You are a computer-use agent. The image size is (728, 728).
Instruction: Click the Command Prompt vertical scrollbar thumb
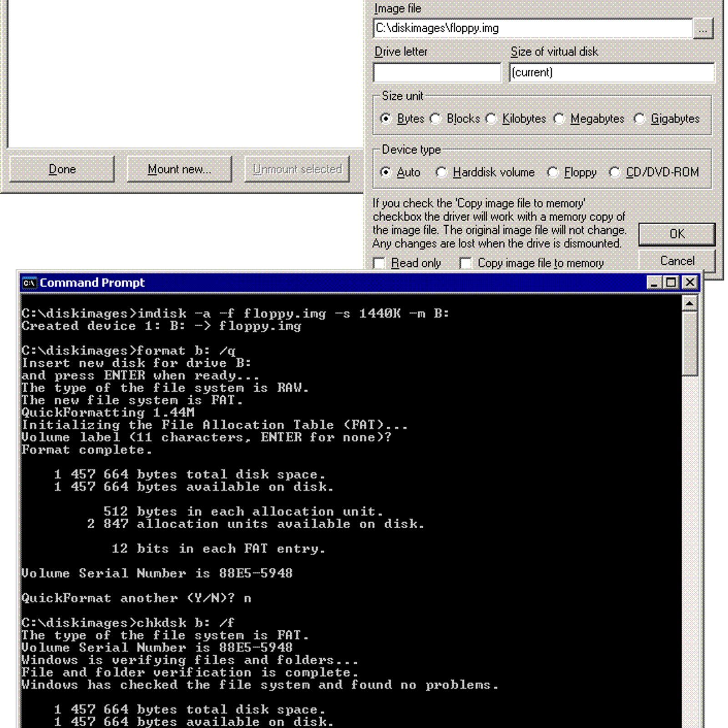(x=690, y=344)
